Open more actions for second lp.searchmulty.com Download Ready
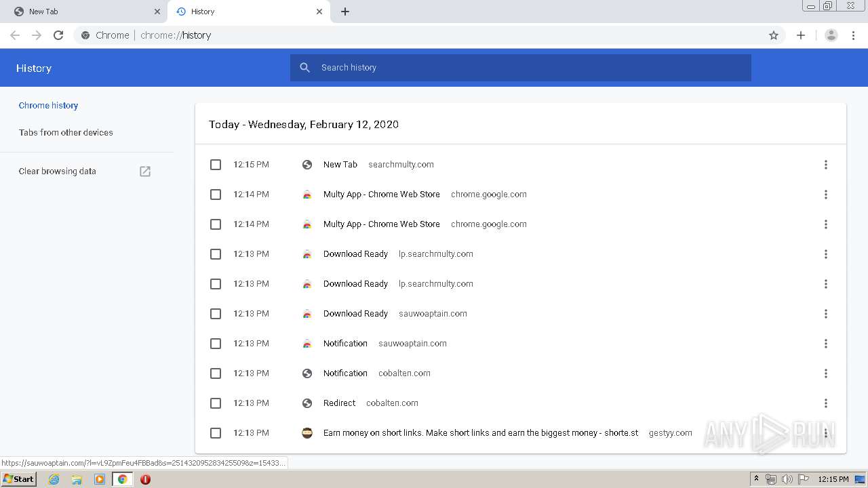The height and width of the screenshot is (488, 868). [x=826, y=284]
